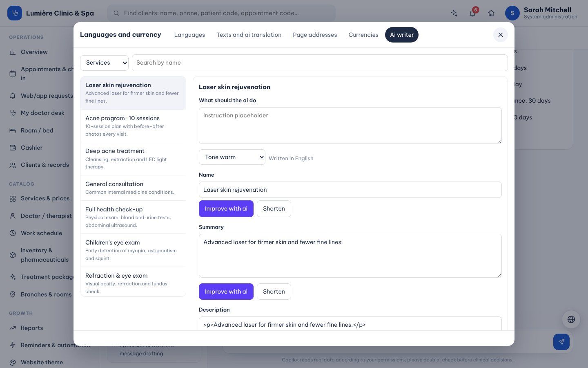This screenshot has height=368, width=588.
Task: Switch to the Languages tab
Action: coord(189,35)
